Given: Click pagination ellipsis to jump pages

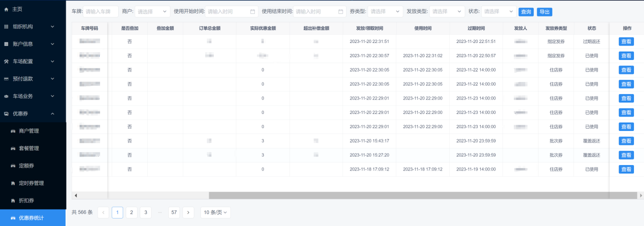Looking at the screenshot, I should [x=160, y=212].
